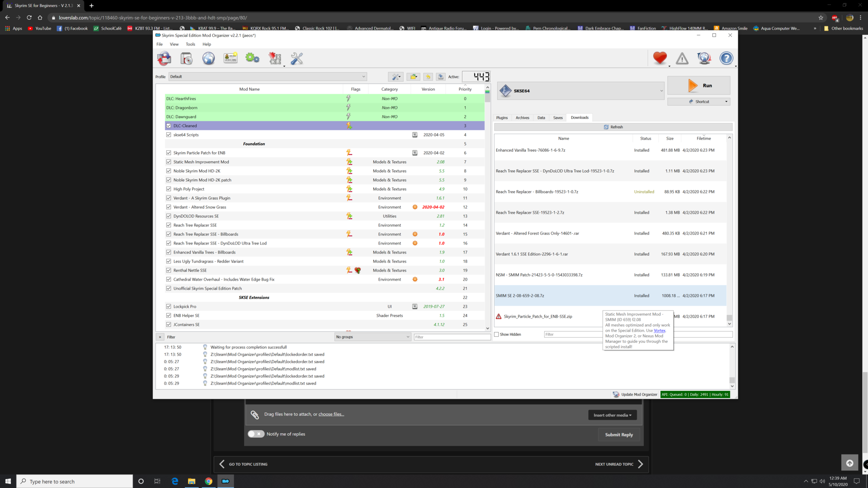Click the Run button
This screenshot has height=488, width=868.
pos(698,85)
